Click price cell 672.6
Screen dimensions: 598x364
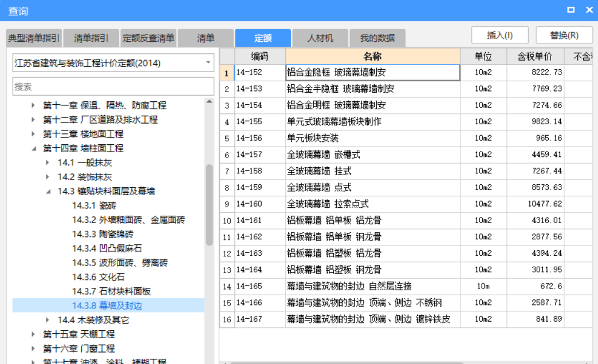pos(535,286)
